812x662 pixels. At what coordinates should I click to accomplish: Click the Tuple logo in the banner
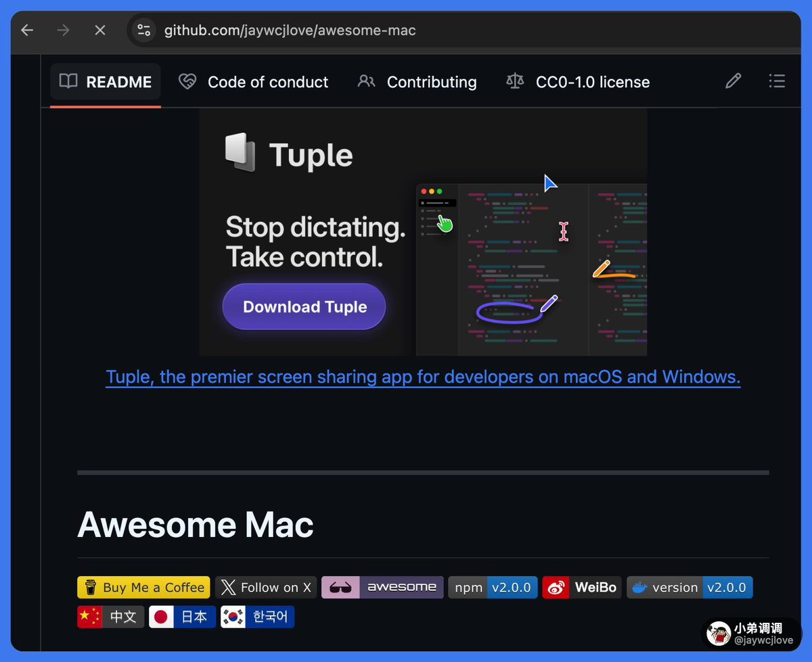click(x=289, y=153)
